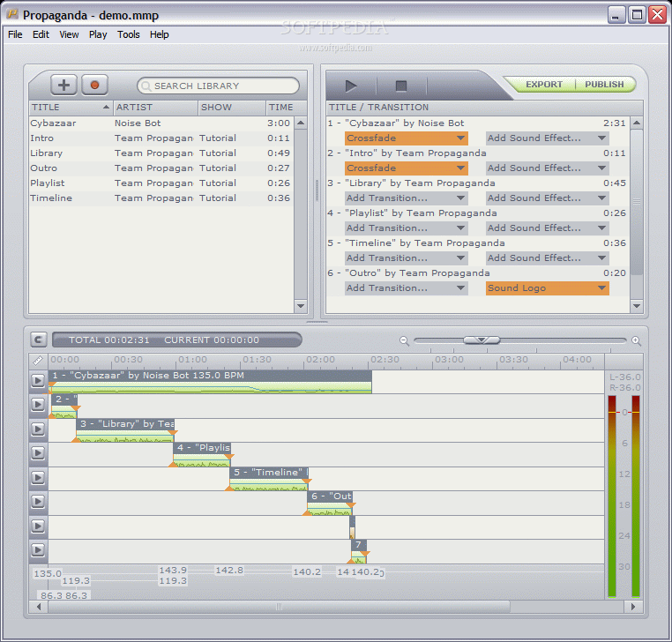This screenshot has width=672, height=642.
Task: Click the rewind icon beside TOTAL time
Action: [38, 340]
